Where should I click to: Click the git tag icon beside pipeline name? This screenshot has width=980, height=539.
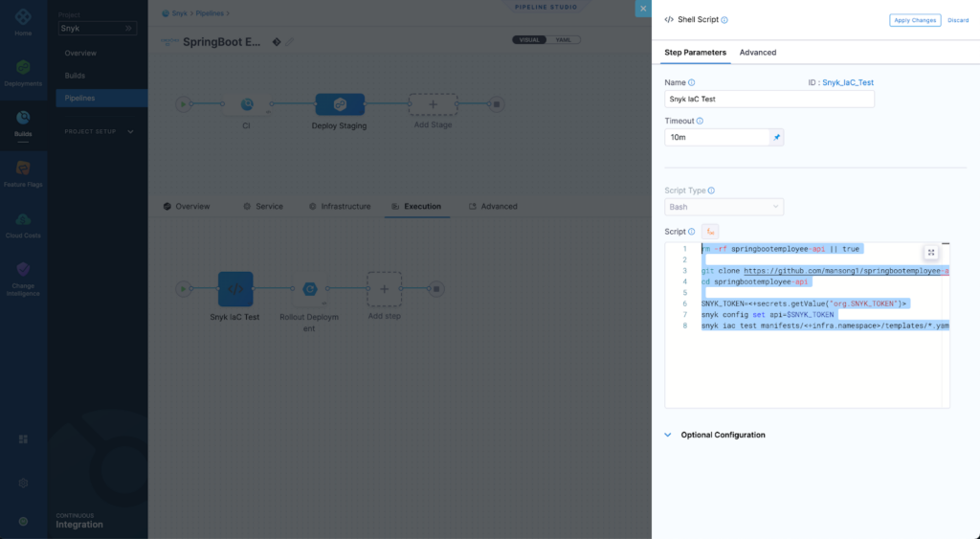click(277, 42)
